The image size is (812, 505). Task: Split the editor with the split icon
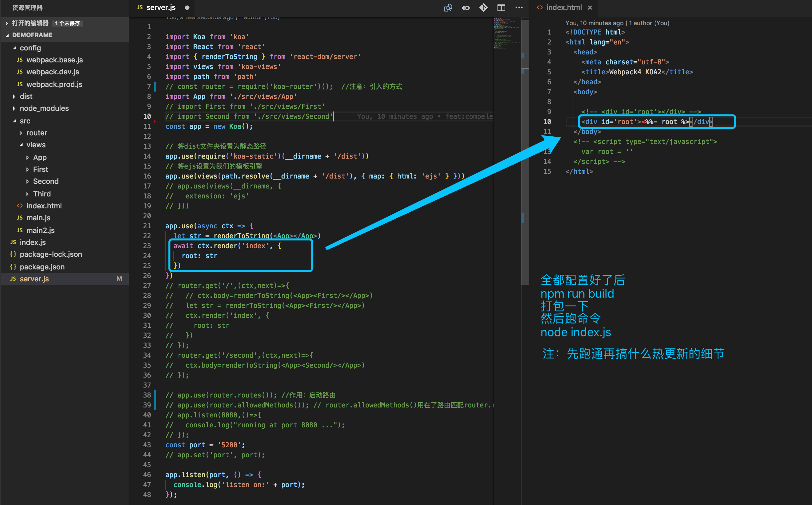tap(501, 8)
